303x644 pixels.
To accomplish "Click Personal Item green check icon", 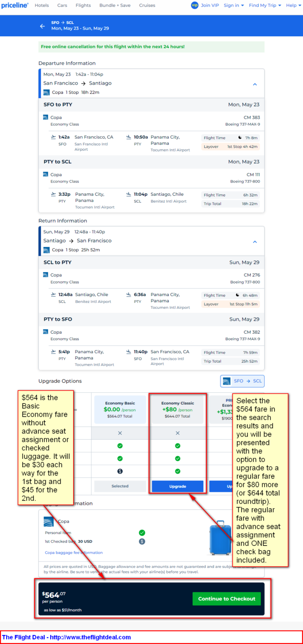I will point(142,533).
